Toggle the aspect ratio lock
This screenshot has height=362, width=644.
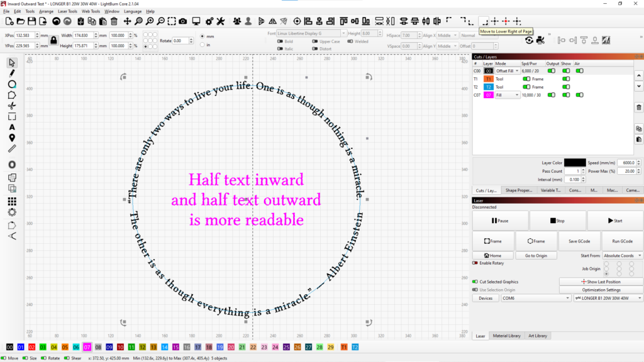(x=54, y=40)
